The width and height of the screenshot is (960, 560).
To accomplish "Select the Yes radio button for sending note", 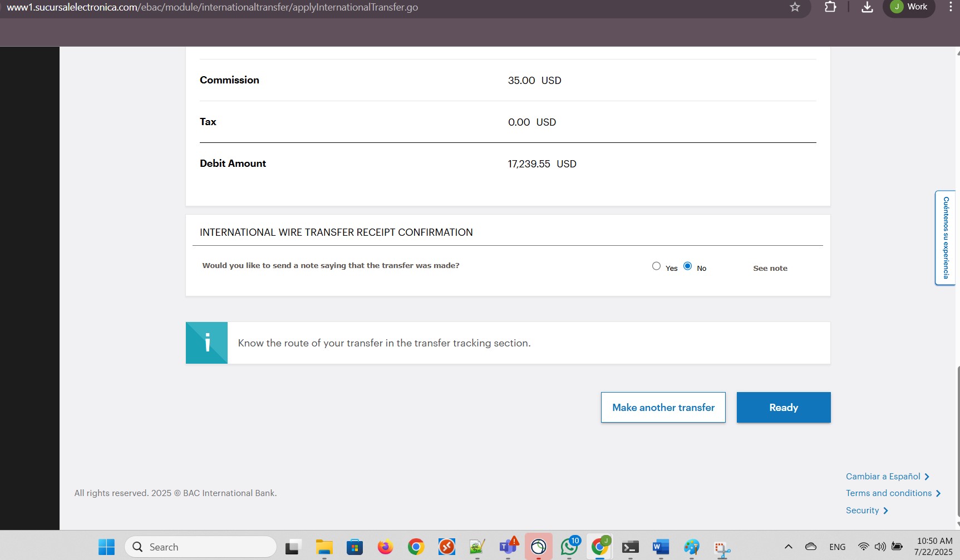I will pos(656,266).
